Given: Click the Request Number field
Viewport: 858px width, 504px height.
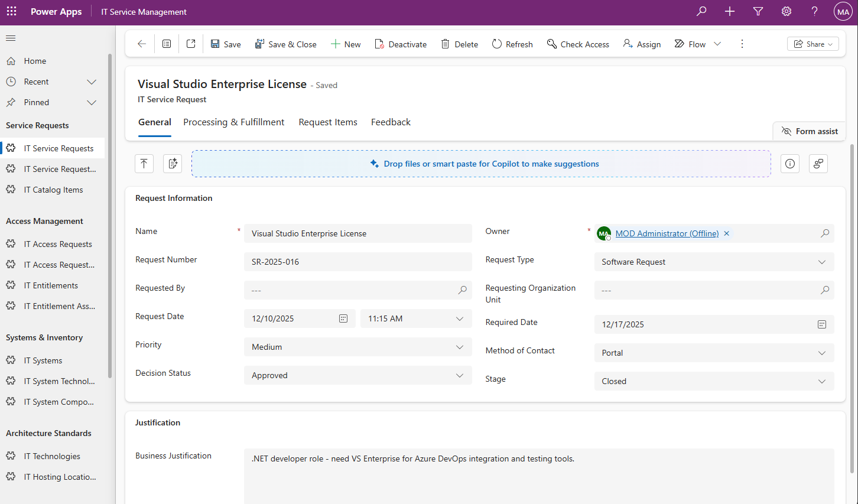Looking at the screenshot, I should 358,262.
